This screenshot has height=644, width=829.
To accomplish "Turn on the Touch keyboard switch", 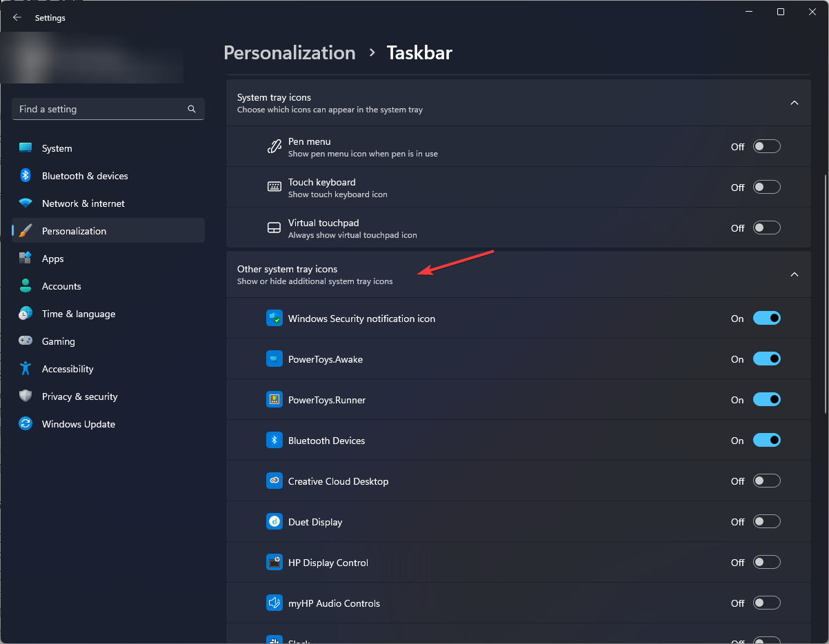I will point(766,187).
